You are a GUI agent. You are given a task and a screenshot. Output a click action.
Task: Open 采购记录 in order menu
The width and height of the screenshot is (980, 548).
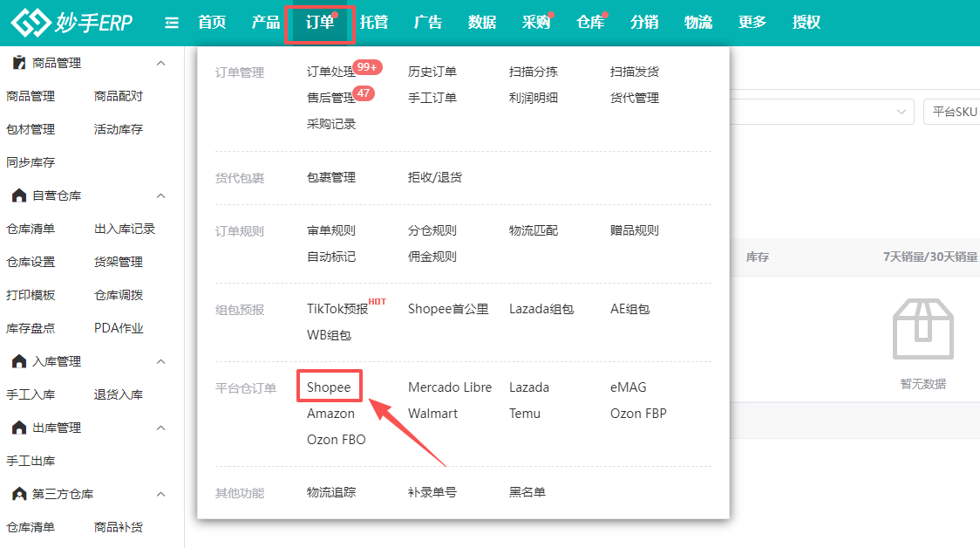331,125
